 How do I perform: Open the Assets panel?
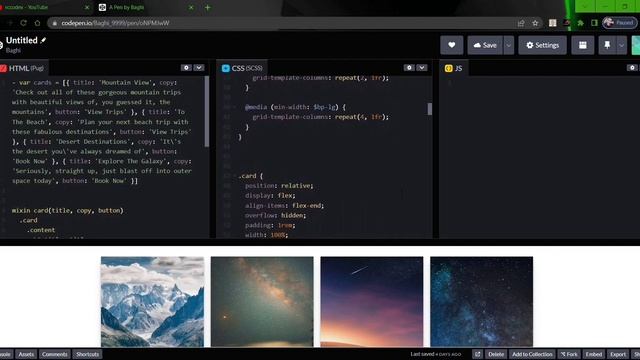pyautogui.click(x=26, y=354)
